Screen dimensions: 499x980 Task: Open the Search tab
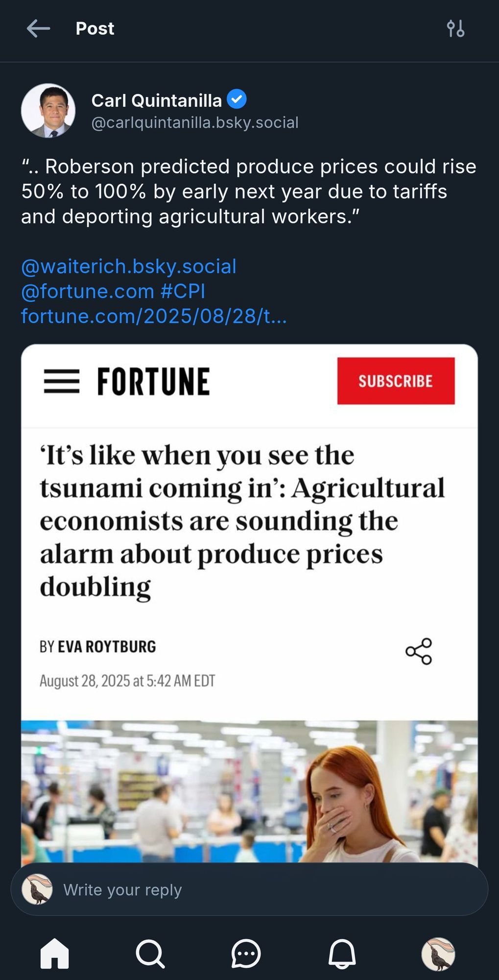point(150,954)
